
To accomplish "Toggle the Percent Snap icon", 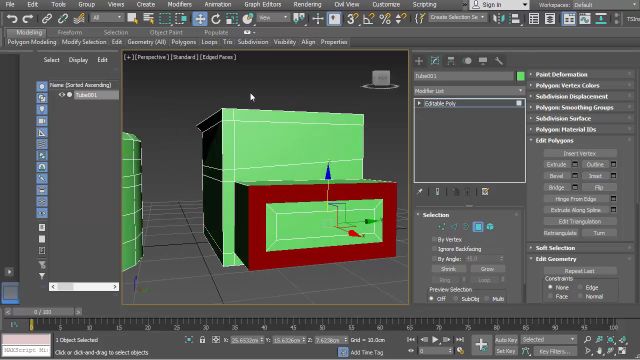I will [x=385, y=19].
